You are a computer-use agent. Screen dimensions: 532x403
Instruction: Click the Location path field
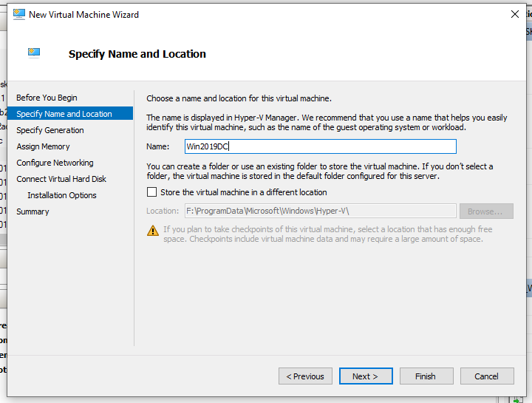coord(320,211)
